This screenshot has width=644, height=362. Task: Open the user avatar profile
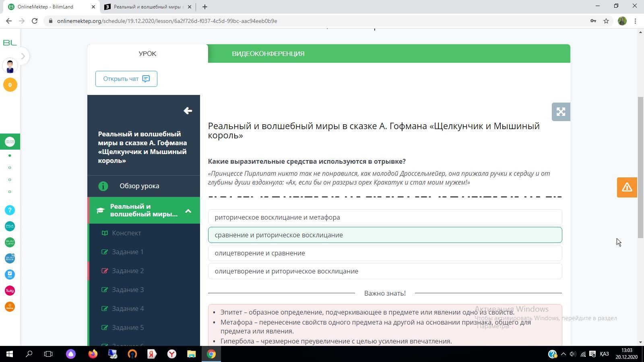(x=10, y=66)
